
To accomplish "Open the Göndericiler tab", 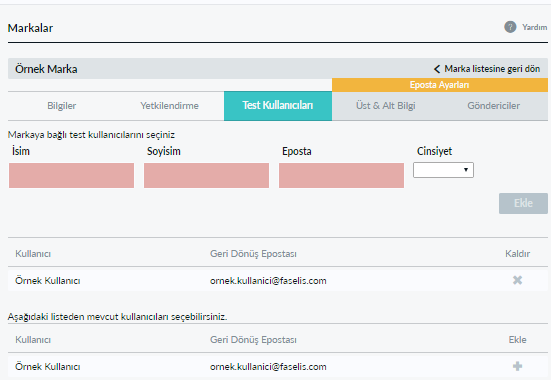I will pyautogui.click(x=494, y=106).
